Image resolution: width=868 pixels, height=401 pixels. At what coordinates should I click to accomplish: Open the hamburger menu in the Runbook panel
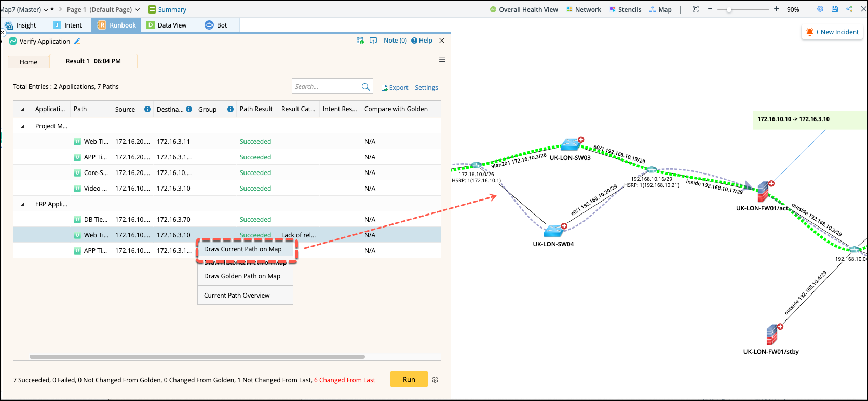coord(442,60)
